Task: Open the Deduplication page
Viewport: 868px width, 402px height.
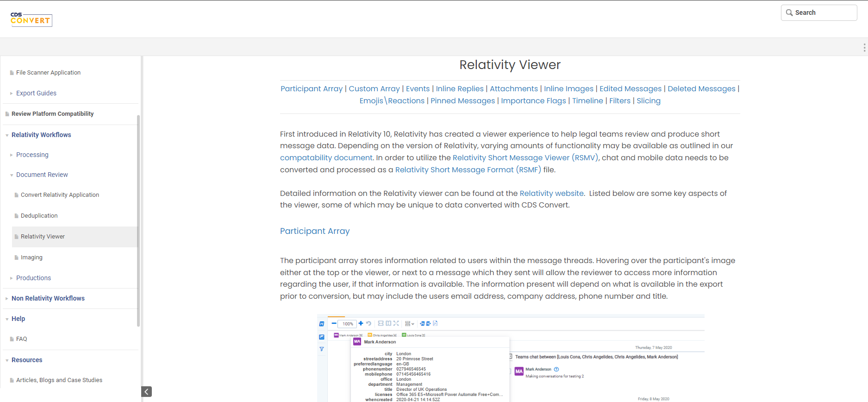Action: click(39, 216)
